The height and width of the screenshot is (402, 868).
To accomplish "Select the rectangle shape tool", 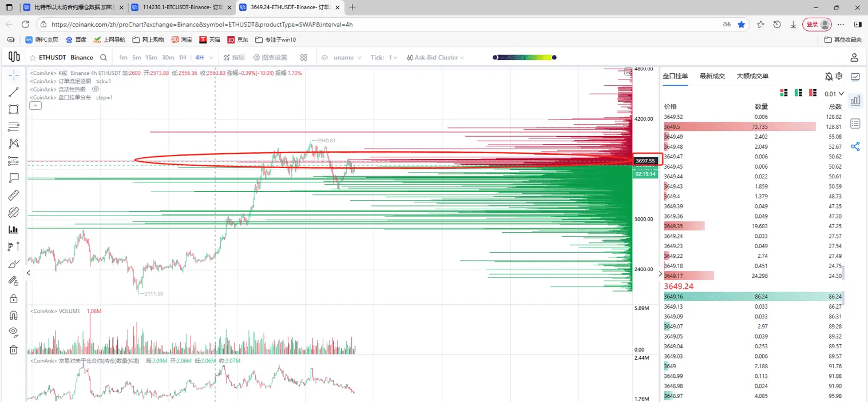I will [x=14, y=110].
